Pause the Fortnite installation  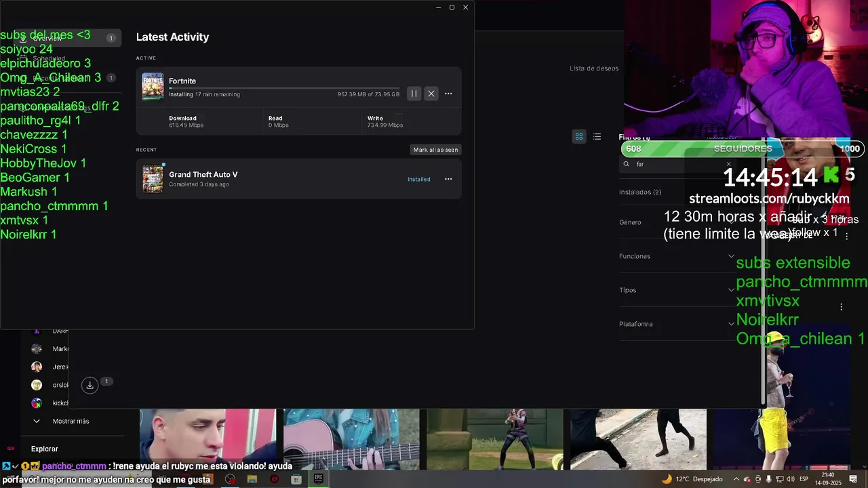pos(414,94)
